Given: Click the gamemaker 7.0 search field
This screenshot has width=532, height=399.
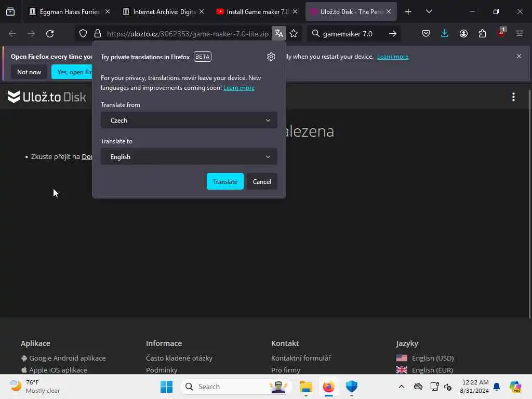Looking at the screenshot, I should pos(353,34).
